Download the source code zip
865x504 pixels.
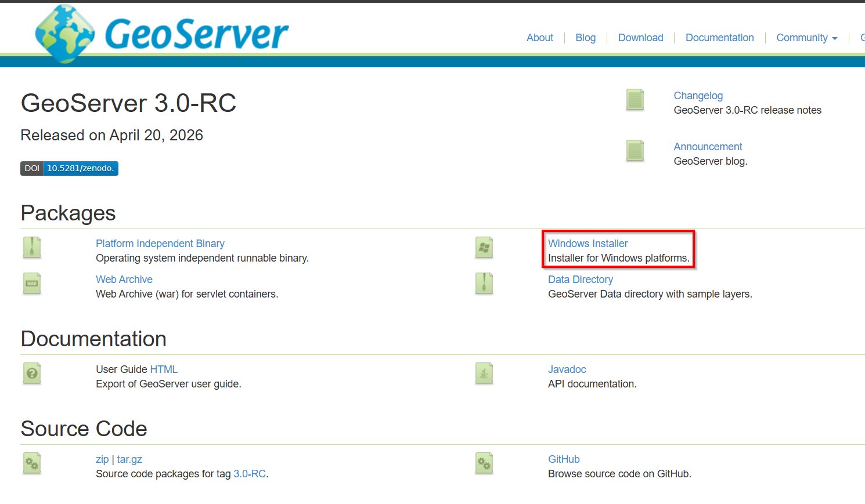(x=102, y=459)
